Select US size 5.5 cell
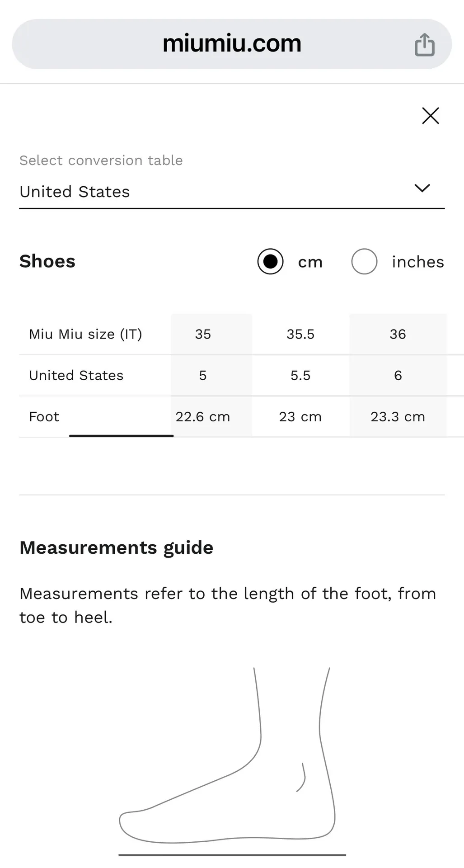The width and height of the screenshot is (464, 868). (300, 375)
